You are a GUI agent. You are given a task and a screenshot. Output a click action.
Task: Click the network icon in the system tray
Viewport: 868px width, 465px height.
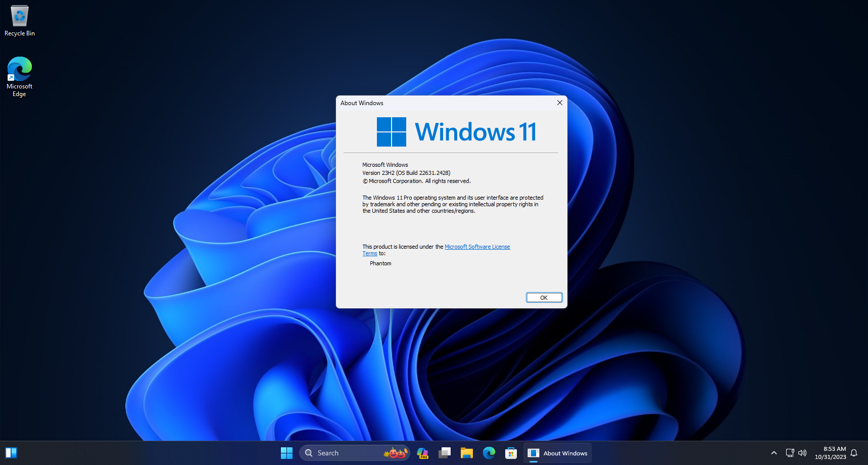(x=790, y=453)
